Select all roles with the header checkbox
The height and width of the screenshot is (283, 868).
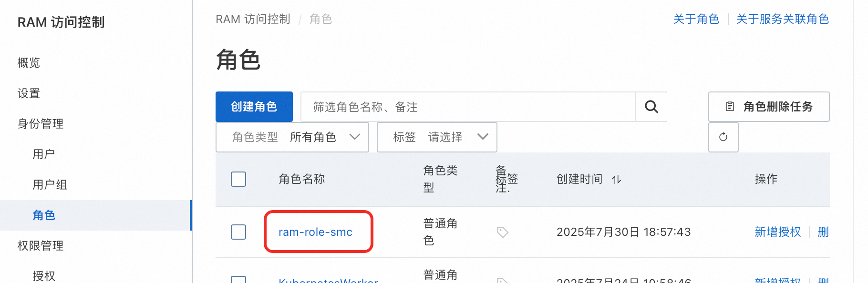(238, 179)
